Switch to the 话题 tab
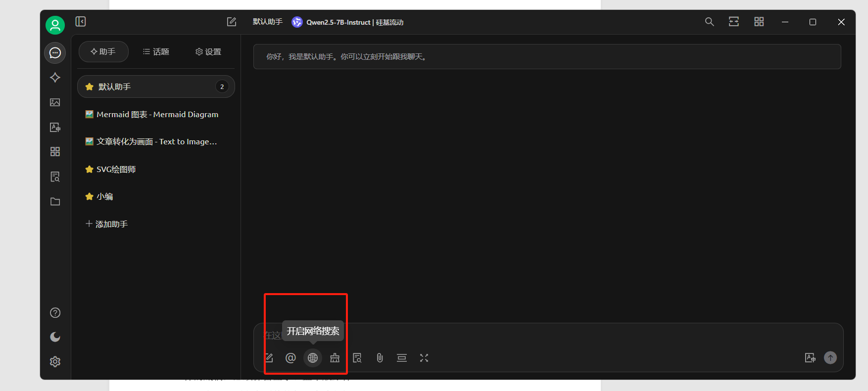 click(156, 52)
